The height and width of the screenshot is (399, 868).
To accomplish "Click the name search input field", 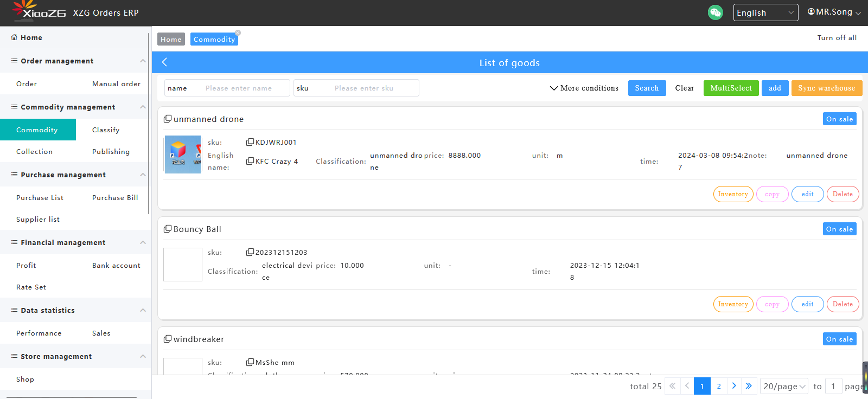I will pos(244,88).
